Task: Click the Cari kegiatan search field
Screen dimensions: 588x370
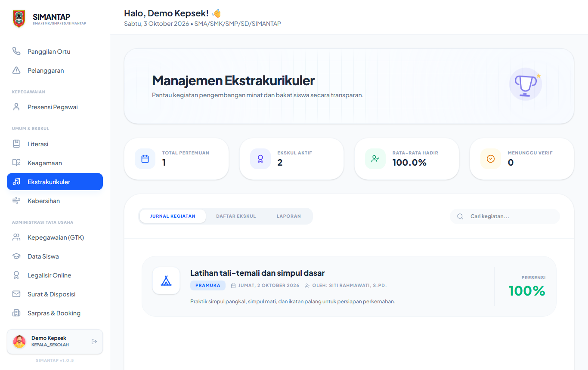Action: 505,216
